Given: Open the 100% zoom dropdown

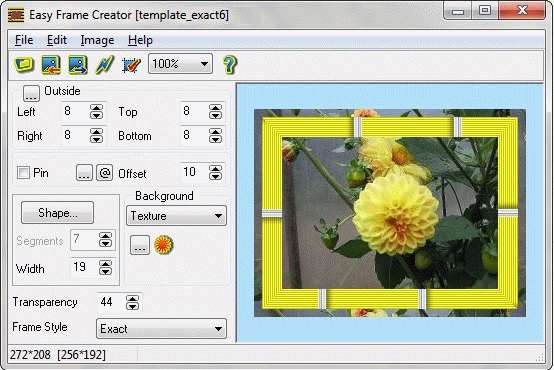Looking at the screenshot, I should tap(181, 64).
